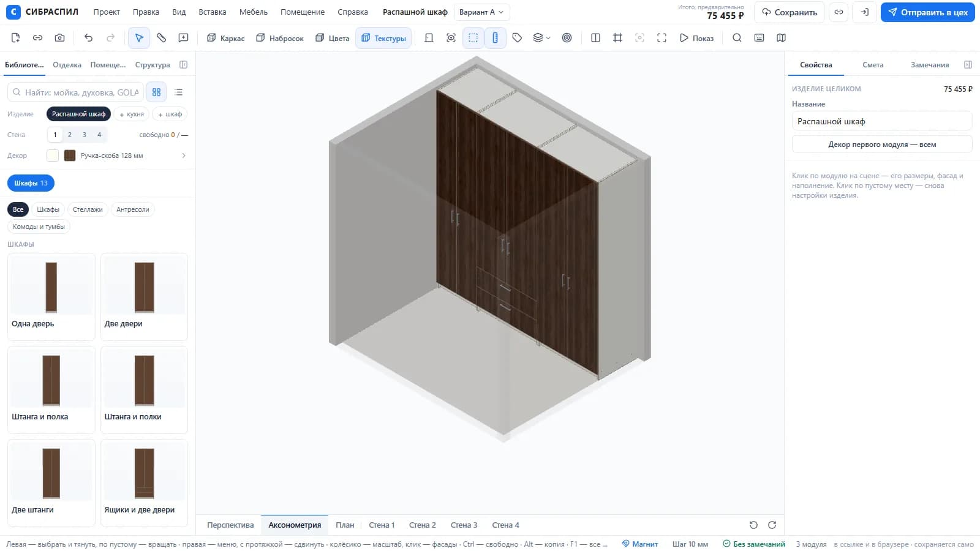Toggle the dashed selection frame button
This screenshot has width=980, height=551.
point(473,38)
